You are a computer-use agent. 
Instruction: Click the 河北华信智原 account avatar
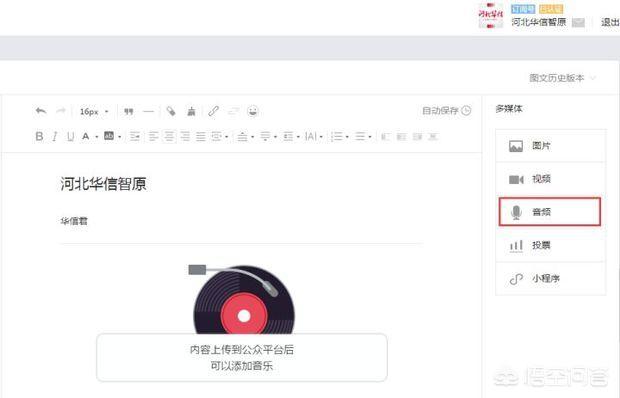[x=491, y=15]
